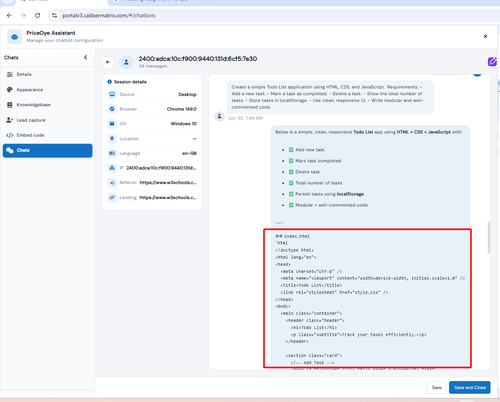
Task: Click the session ID title text
Action: point(198,59)
